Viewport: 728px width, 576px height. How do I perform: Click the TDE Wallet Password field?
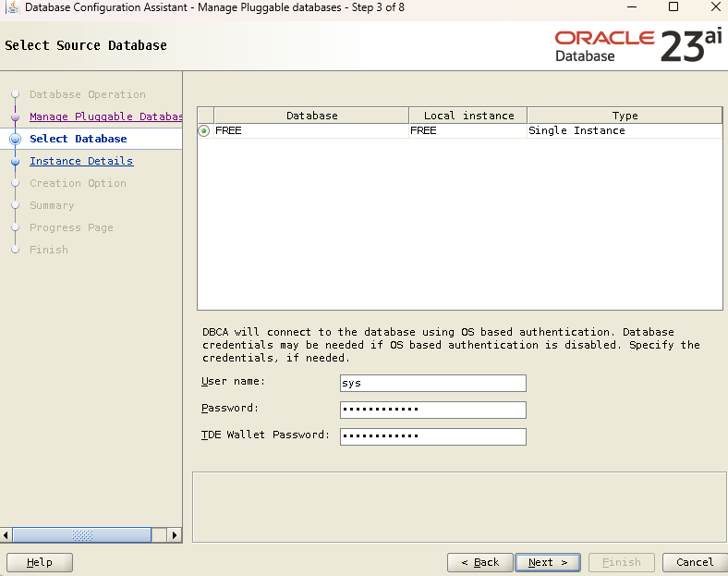point(433,436)
